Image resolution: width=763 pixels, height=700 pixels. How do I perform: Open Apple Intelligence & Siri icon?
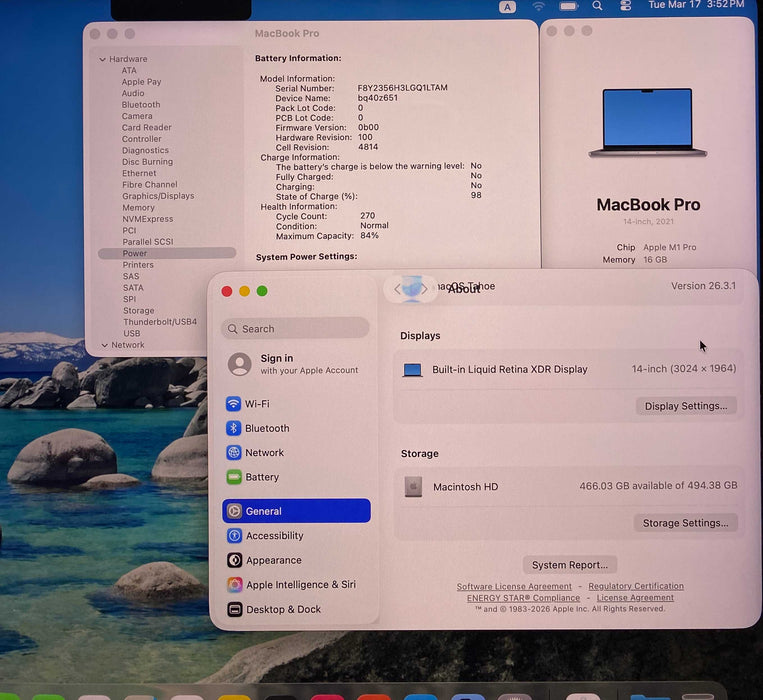234,585
